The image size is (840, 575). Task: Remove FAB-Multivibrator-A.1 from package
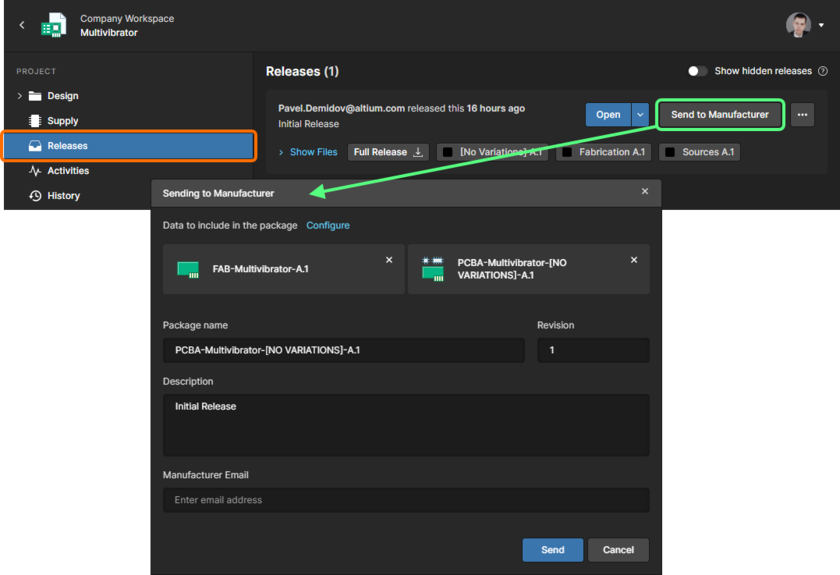[389, 260]
